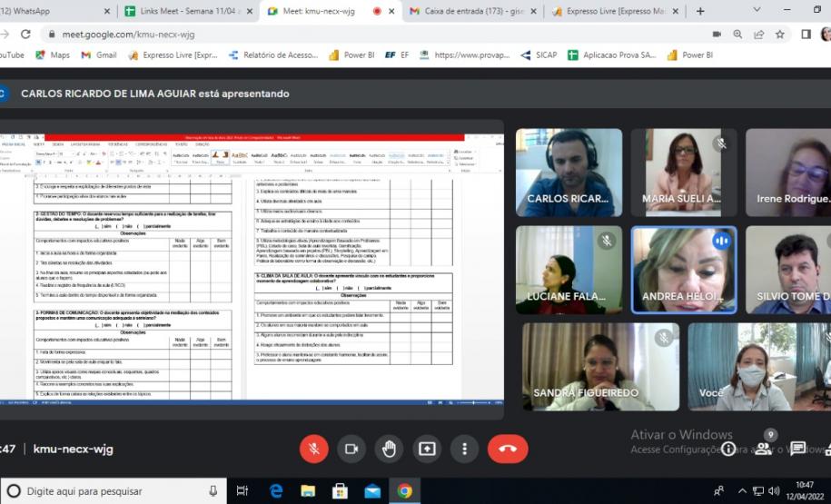831x504 pixels.
Task: Open Relatório de Acesso bookmark
Action: click(x=274, y=54)
